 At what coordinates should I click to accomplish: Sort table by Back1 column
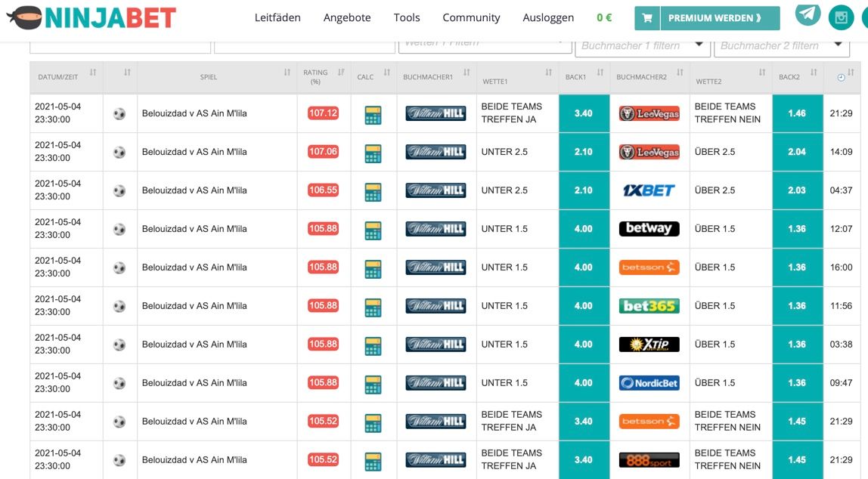[x=600, y=73]
